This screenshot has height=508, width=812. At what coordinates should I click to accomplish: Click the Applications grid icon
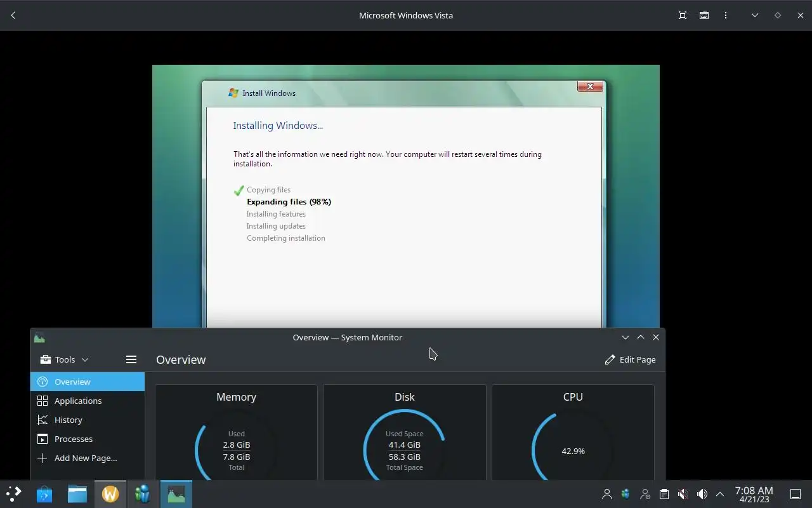click(x=43, y=401)
